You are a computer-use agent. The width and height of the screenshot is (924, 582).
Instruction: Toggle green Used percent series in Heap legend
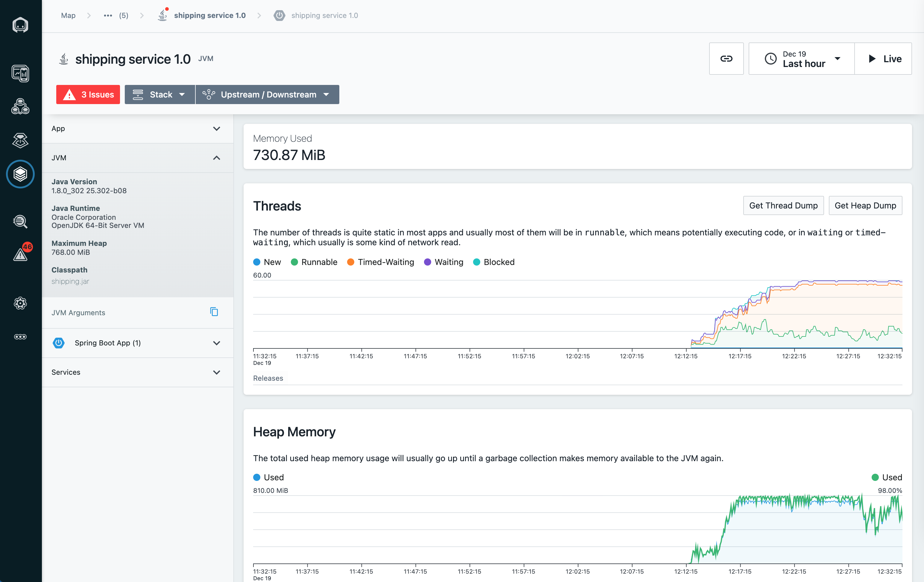click(887, 477)
